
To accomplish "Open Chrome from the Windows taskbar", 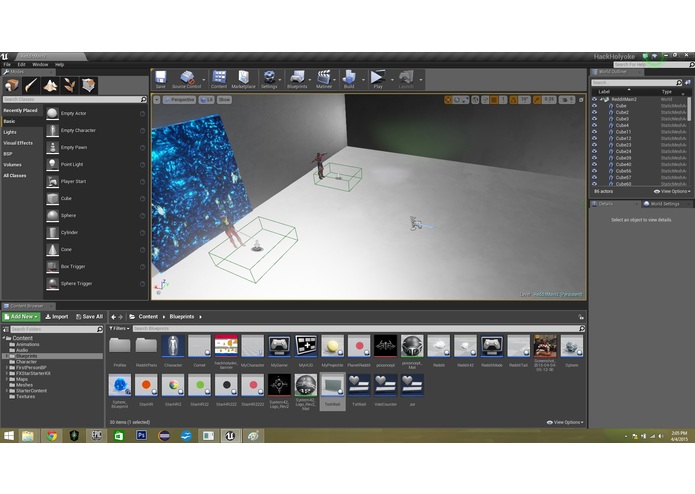I will tap(51, 436).
